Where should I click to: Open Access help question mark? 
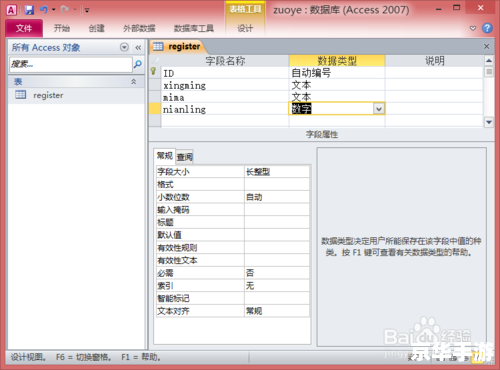click(x=487, y=28)
